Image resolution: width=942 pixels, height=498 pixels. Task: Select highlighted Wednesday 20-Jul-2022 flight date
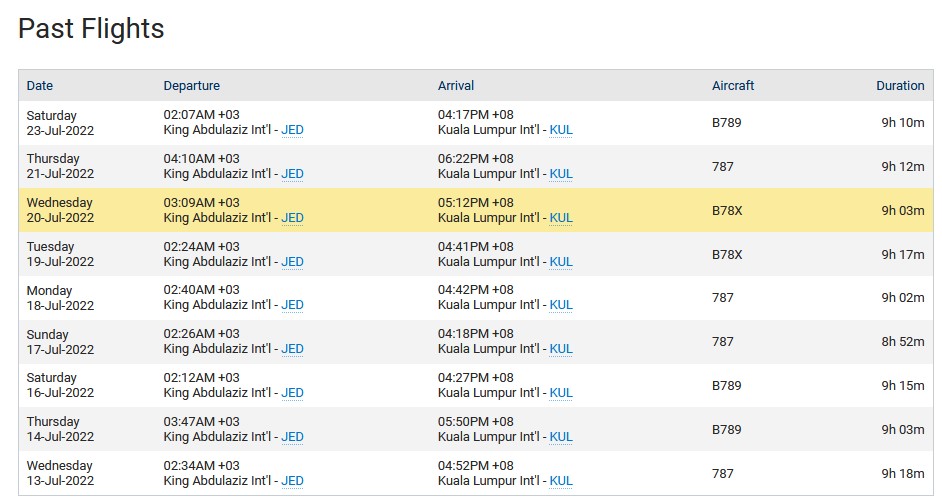click(x=60, y=210)
